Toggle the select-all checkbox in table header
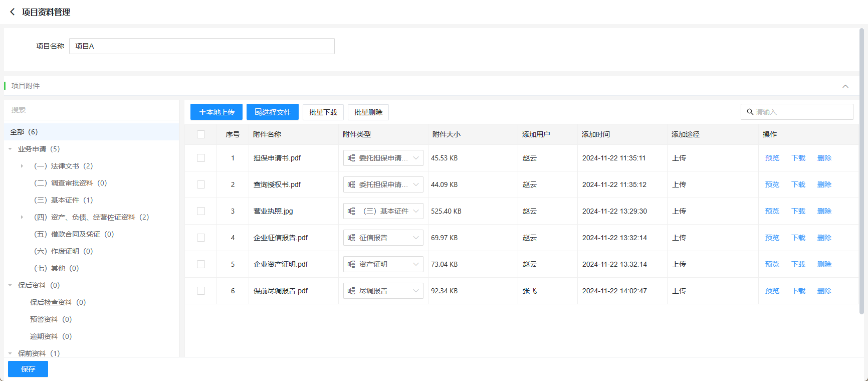The width and height of the screenshot is (868, 381). 201,134
